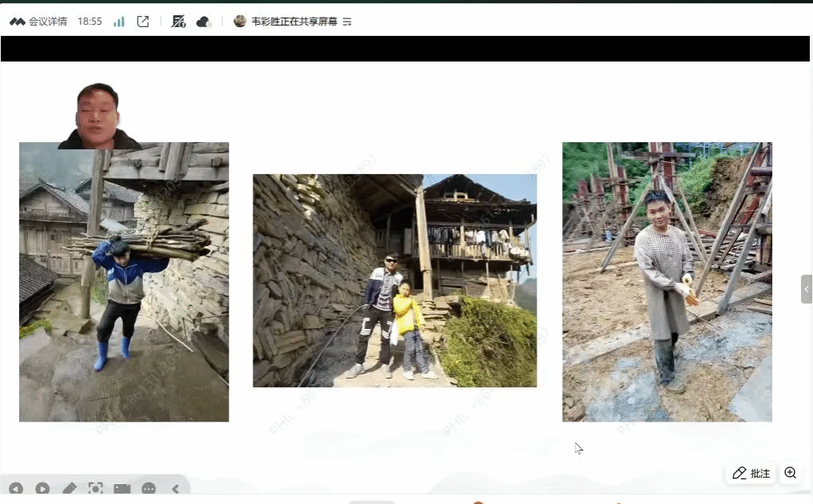This screenshot has width=813, height=504.
Task: Click the focus/spotlight icon in slideshow toolbar
Action: tap(96, 488)
